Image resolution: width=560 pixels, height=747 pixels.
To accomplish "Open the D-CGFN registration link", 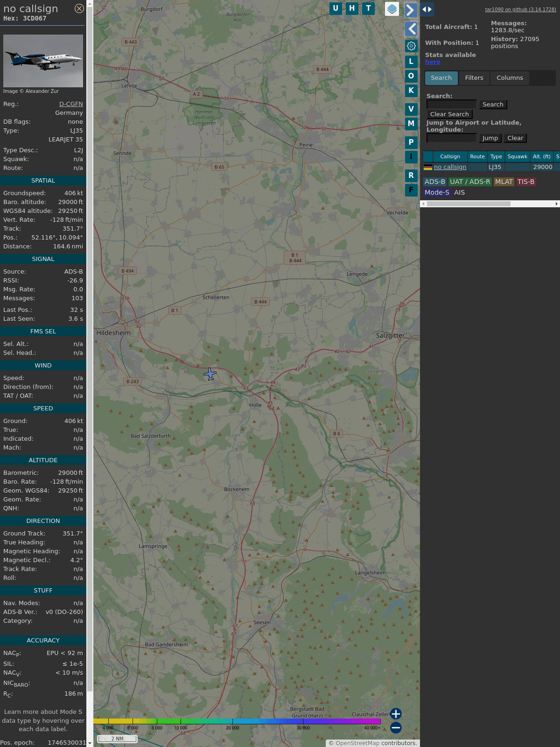I will (x=71, y=104).
